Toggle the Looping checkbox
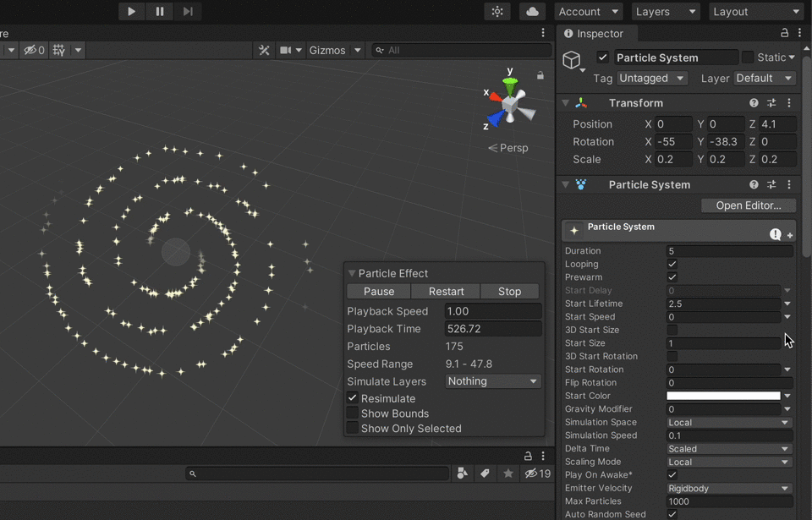Viewport: 812px width, 520px height. 672,264
